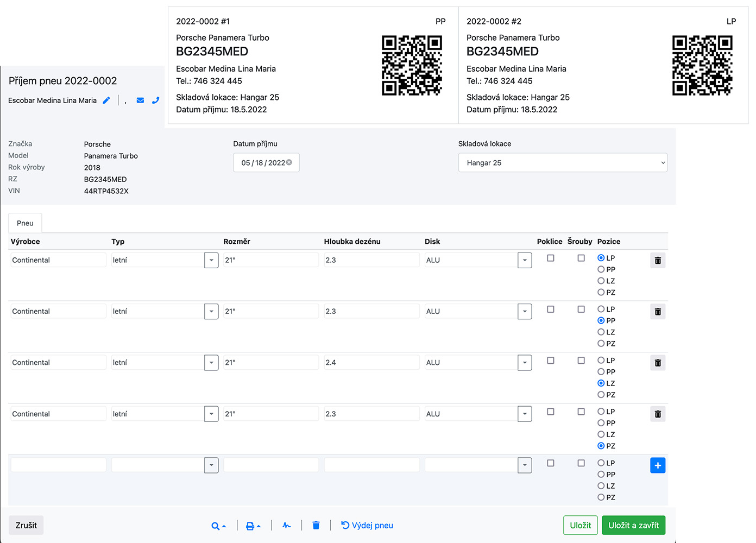Check Šrouby checkbox in the second tire row
This screenshot has height=543, width=756.
click(x=581, y=310)
